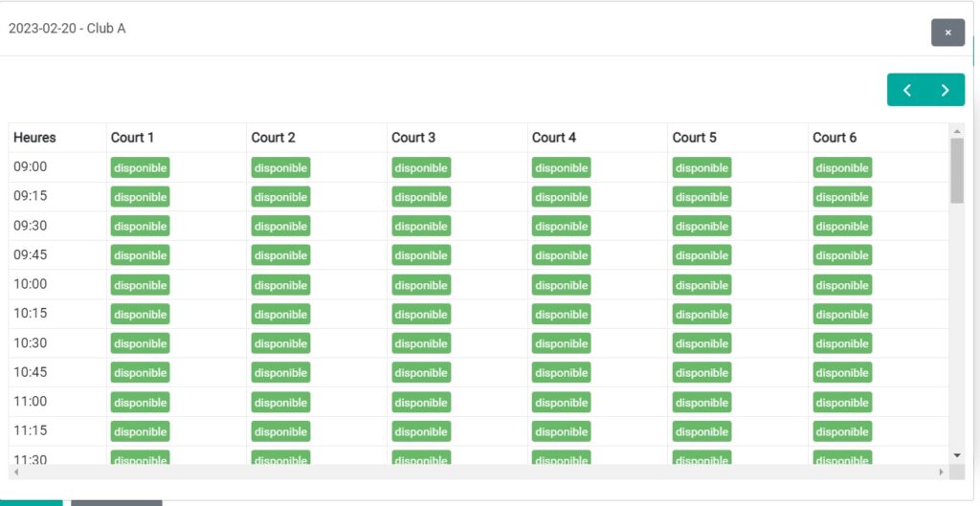Click the Court 2 column header
Viewport: 980px width, 506px height.
[x=273, y=138]
